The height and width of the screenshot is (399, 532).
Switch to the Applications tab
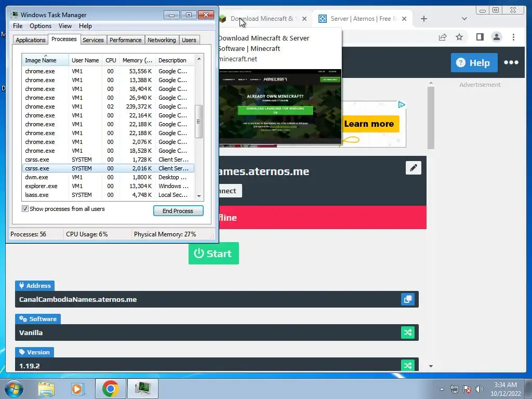[x=31, y=39]
